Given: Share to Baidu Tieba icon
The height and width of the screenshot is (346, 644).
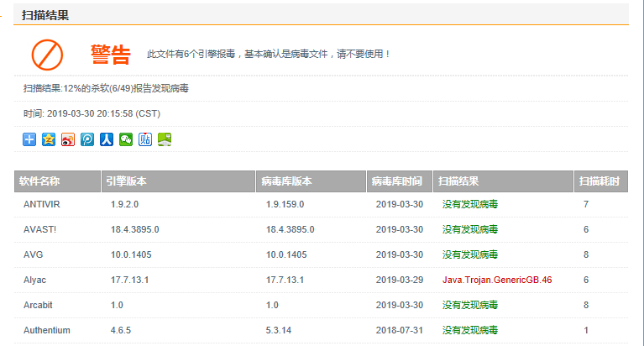Looking at the screenshot, I should (x=145, y=139).
